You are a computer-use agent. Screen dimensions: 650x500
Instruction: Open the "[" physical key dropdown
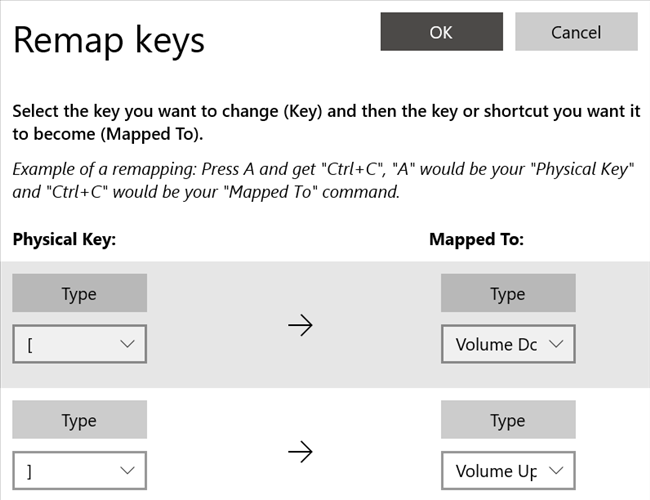[x=79, y=344]
